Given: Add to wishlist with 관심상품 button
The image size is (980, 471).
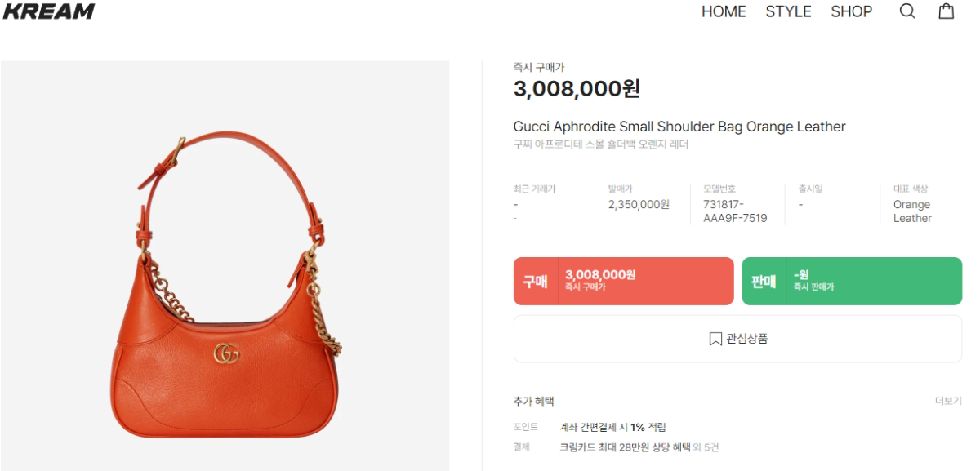Looking at the screenshot, I should (737, 339).
